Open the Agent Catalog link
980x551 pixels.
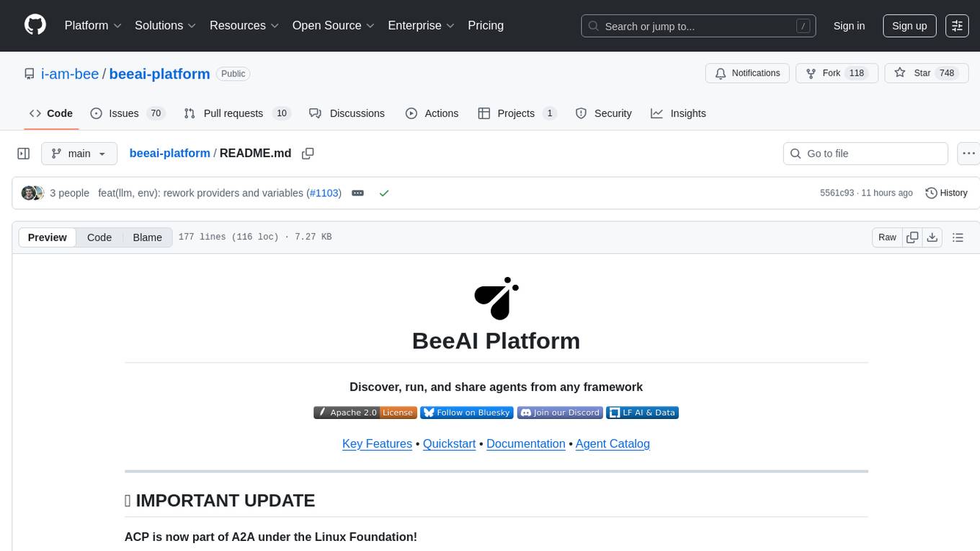click(x=613, y=444)
